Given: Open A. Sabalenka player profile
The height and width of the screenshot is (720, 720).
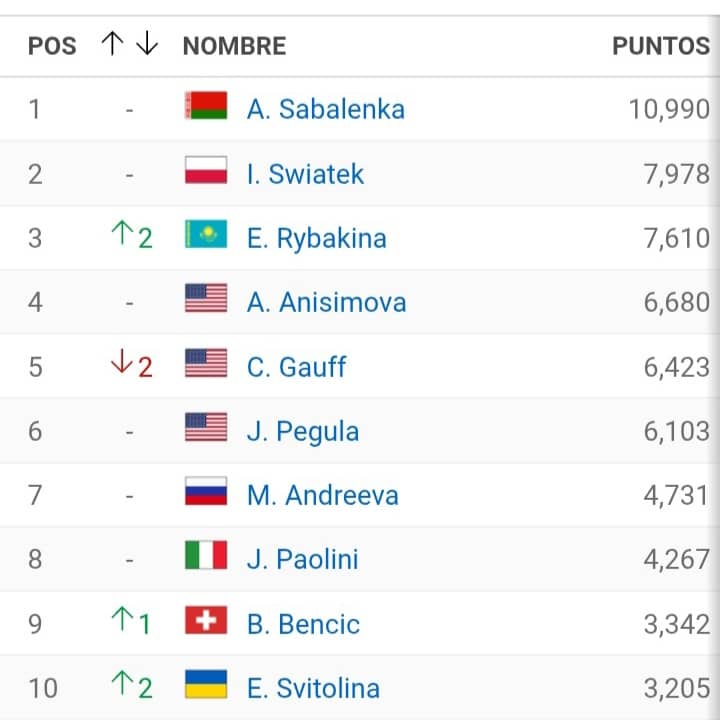Looking at the screenshot, I should coord(325,109).
